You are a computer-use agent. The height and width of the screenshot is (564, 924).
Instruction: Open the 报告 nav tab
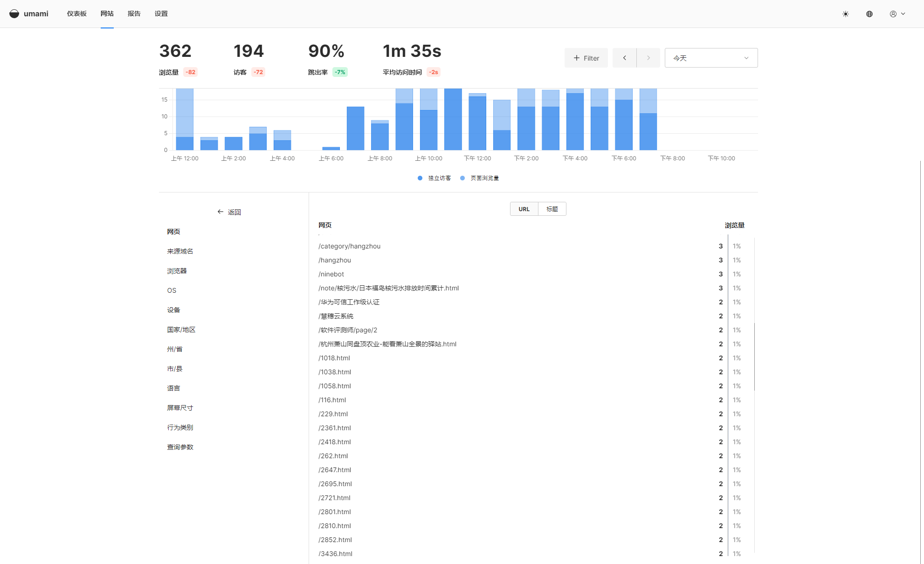(x=134, y=14)
